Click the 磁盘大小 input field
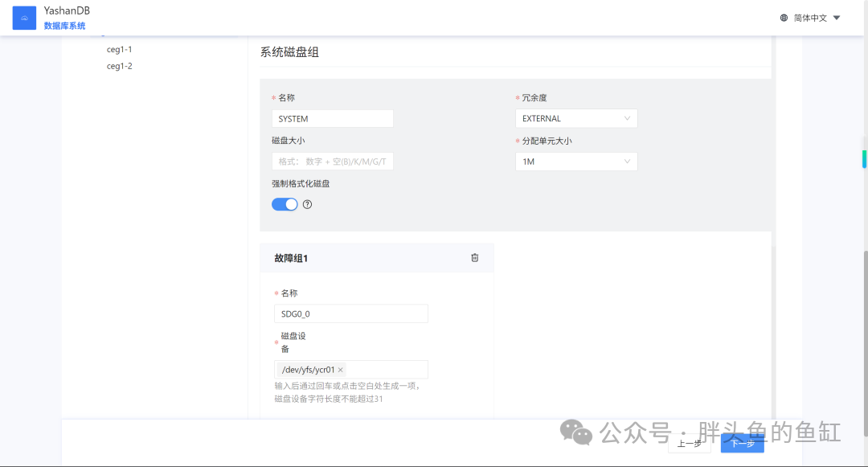The width and height of the screenshot is (868, 467). tap(333, 162)
